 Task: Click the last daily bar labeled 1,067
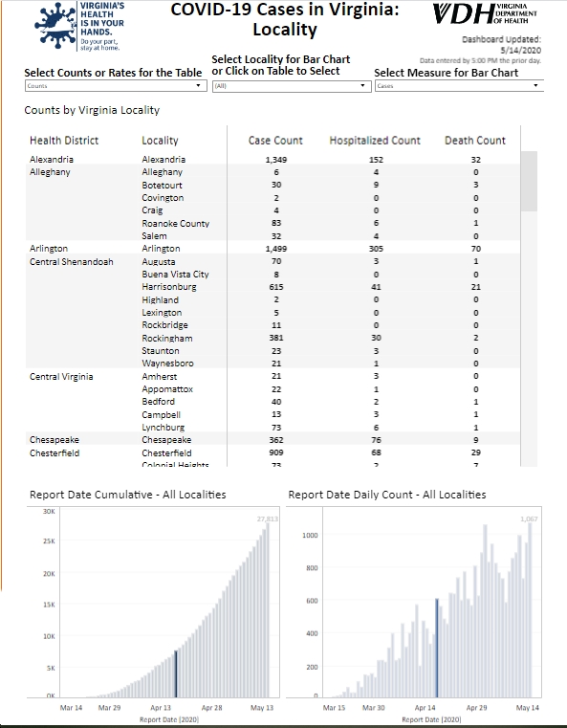coord(530,610)
